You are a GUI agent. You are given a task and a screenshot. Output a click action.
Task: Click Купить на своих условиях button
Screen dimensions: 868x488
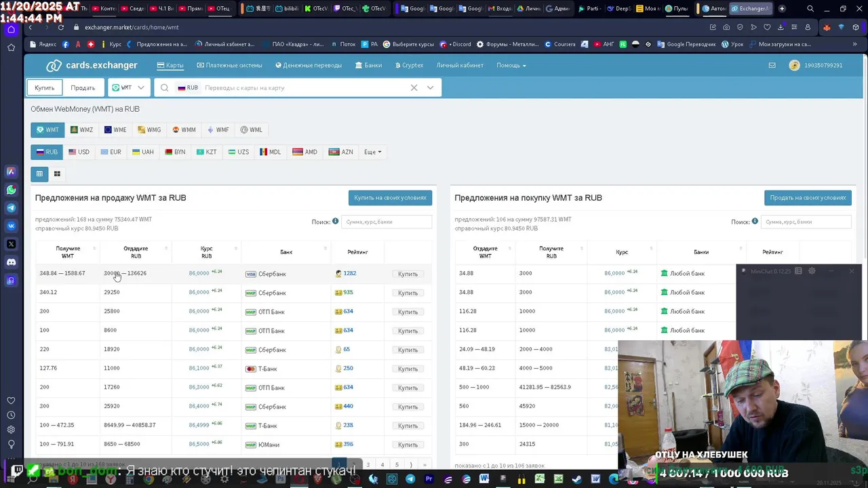click(390, 198)
